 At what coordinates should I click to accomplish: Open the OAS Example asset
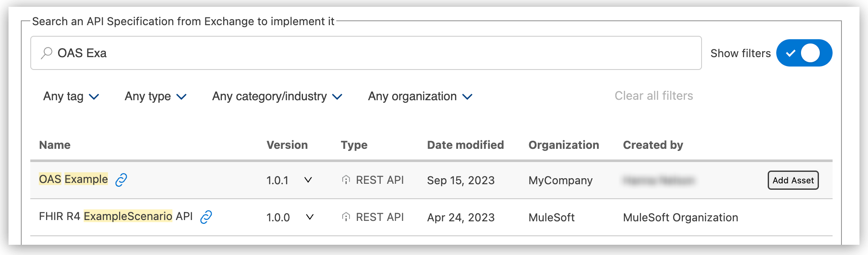click(x=73, y=180)
